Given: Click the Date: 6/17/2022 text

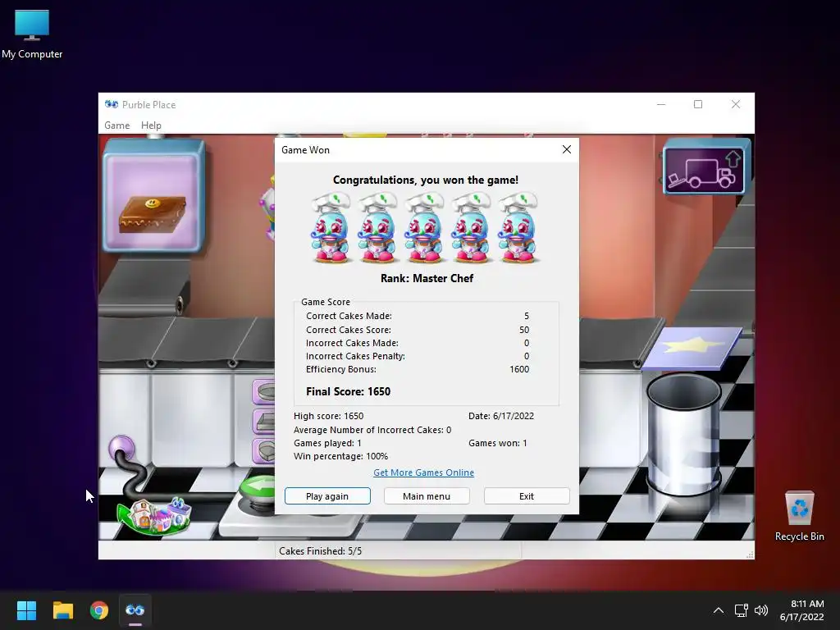Looking at the screenshot, I should click(501, 416).
